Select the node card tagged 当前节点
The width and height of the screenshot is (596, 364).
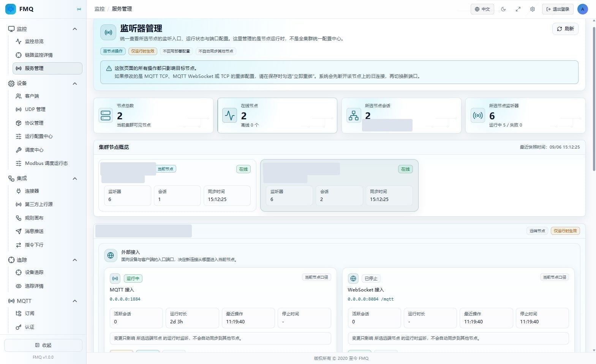tap(177, 185)
